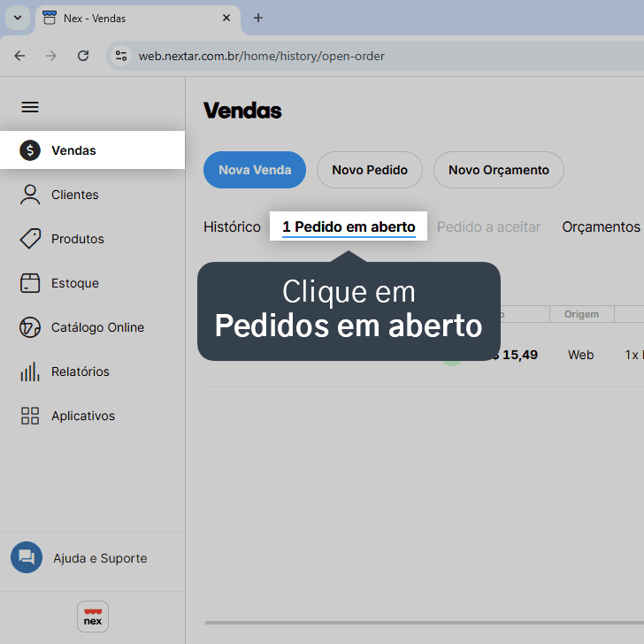Click the Origem column header
This screenshot has height=644, width=644.
pos(581,314)
